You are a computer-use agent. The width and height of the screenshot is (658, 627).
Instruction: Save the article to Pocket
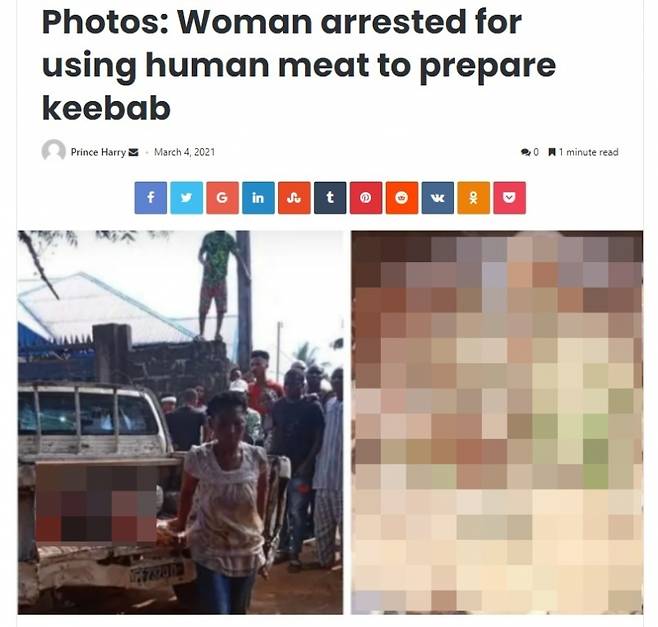[509, 198]
